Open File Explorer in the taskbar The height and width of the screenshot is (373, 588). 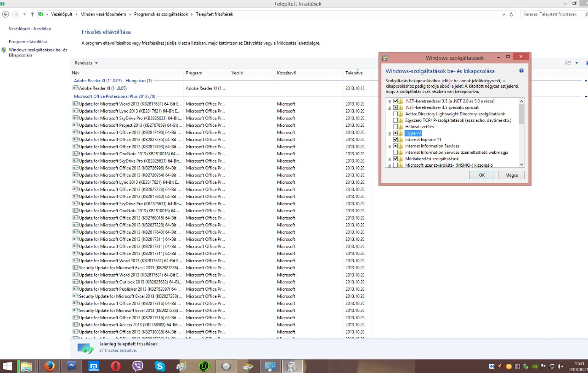(27, 366)
